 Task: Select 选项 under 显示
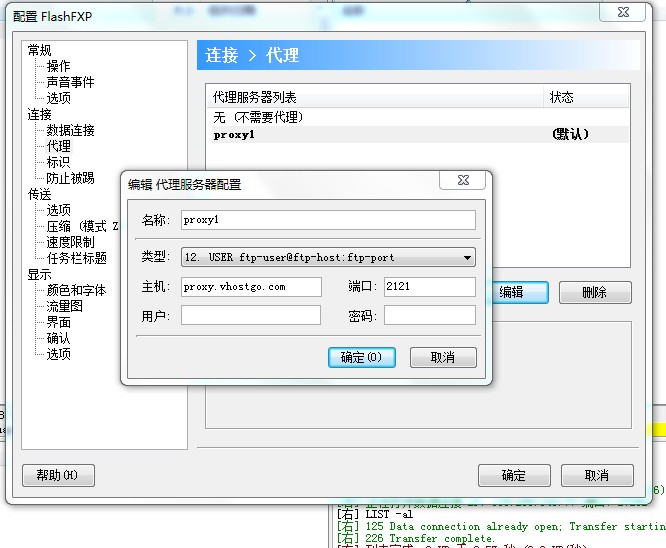click(x=58, y=354)
